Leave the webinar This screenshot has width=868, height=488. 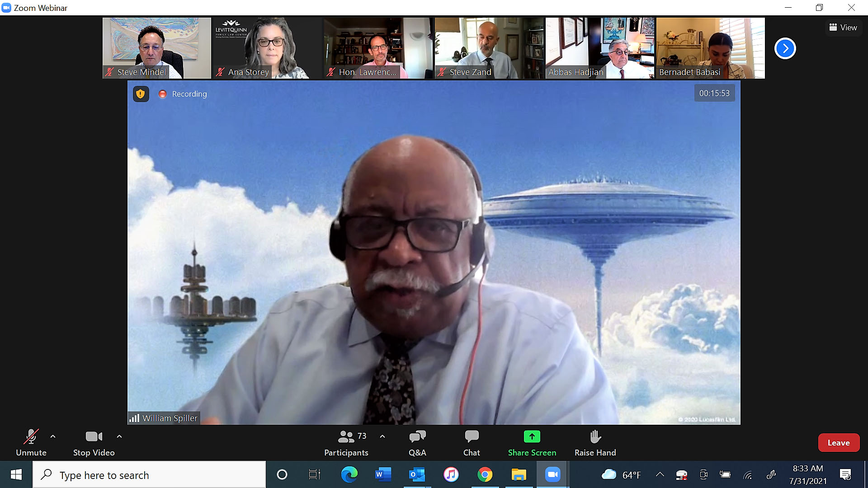coord(839,443)
